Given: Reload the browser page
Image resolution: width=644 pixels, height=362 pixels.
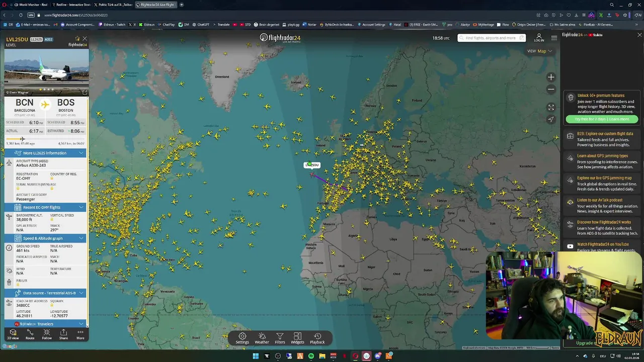Looking at the screenshot, I should click(21, 15).
